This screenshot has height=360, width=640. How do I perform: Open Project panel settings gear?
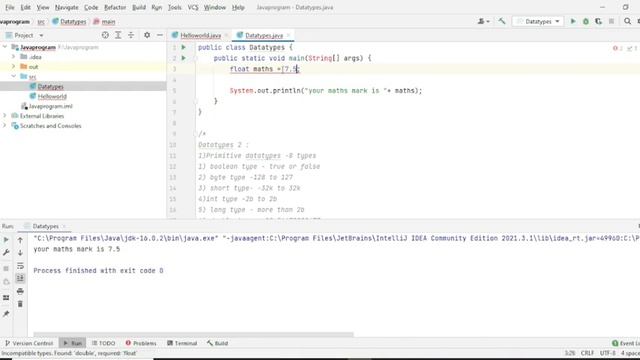coord(147,36)
